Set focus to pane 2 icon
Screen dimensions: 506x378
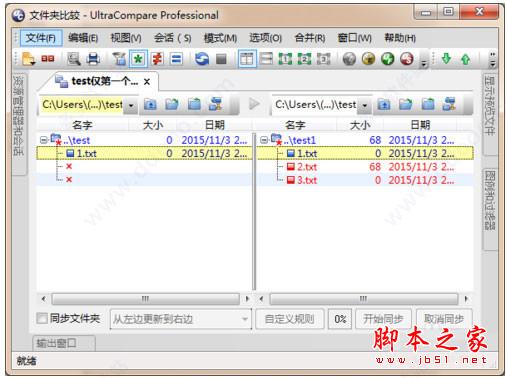click(x=304, y=59)
